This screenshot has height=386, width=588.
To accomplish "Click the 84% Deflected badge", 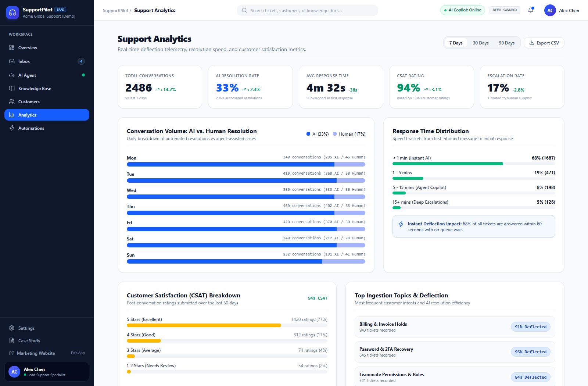I will (x=531, y=377).
